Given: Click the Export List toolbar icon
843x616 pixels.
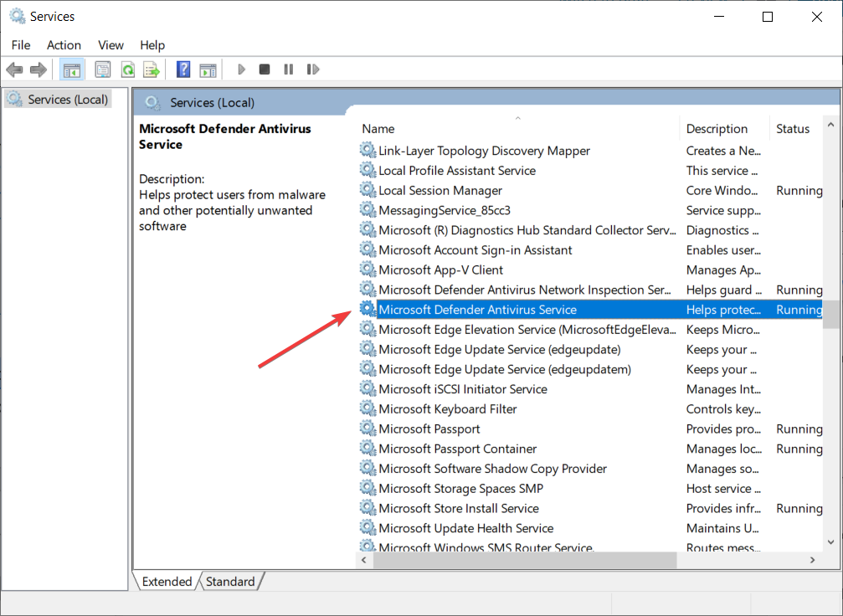Looking at the screenshot, I should click(152, 69).
